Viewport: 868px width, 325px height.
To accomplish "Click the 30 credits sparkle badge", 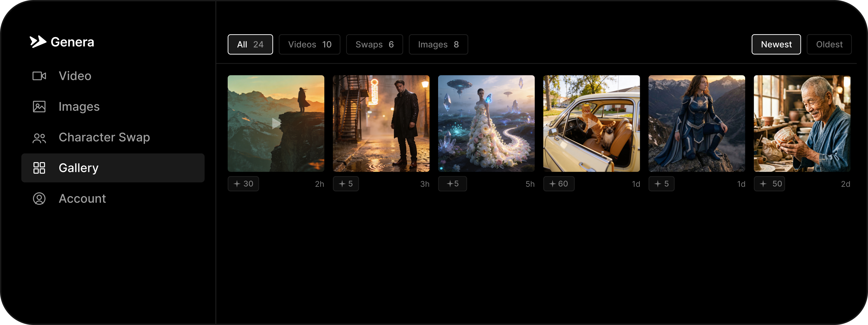I will pyautogui.click(x=243, y=184).
